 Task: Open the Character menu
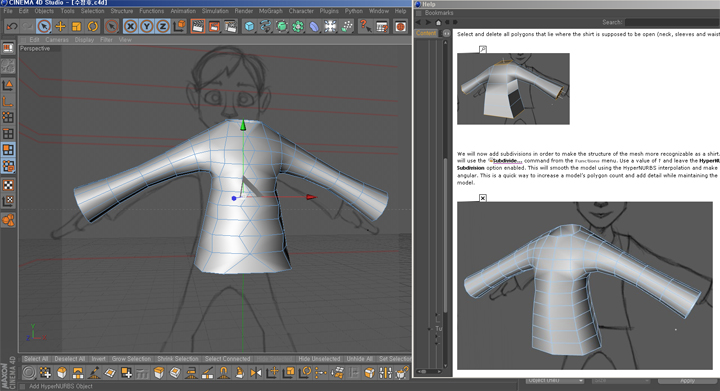301,11
